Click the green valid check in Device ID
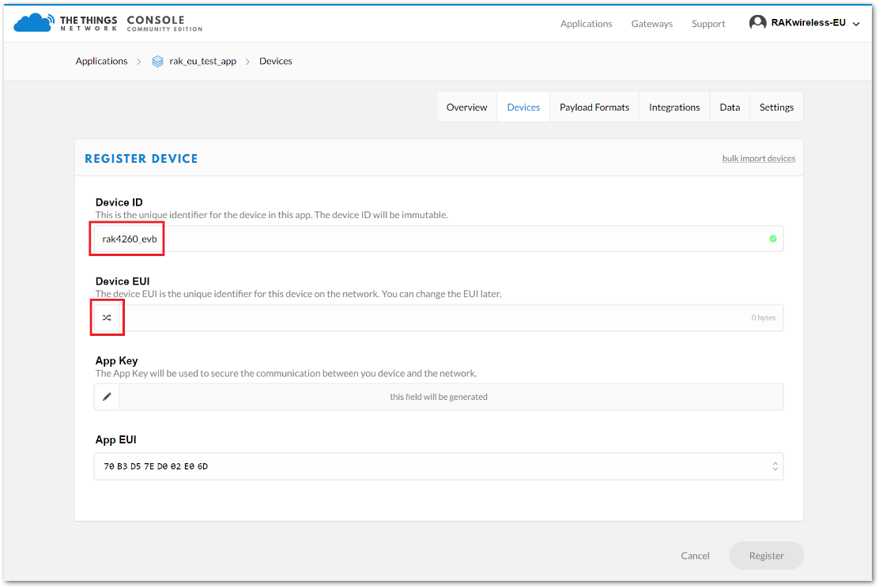Viewport: 879px width, 588px height. pos(773,239)
